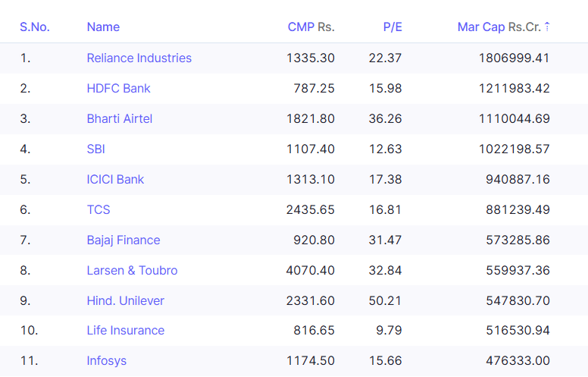588x377 pixels.
Task: Open the ICICI Bank link
Action: (x=115, y=179)
